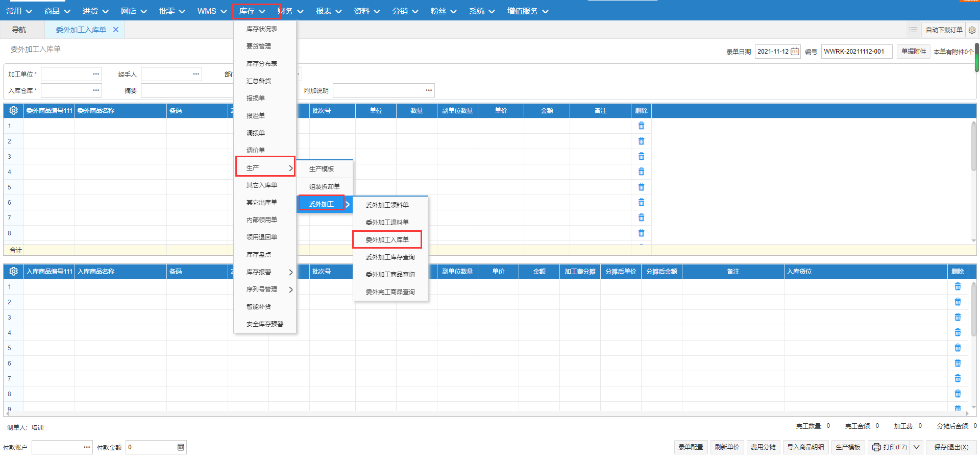Open the 常用 menu
980x460 pixels.
point(19,11)
